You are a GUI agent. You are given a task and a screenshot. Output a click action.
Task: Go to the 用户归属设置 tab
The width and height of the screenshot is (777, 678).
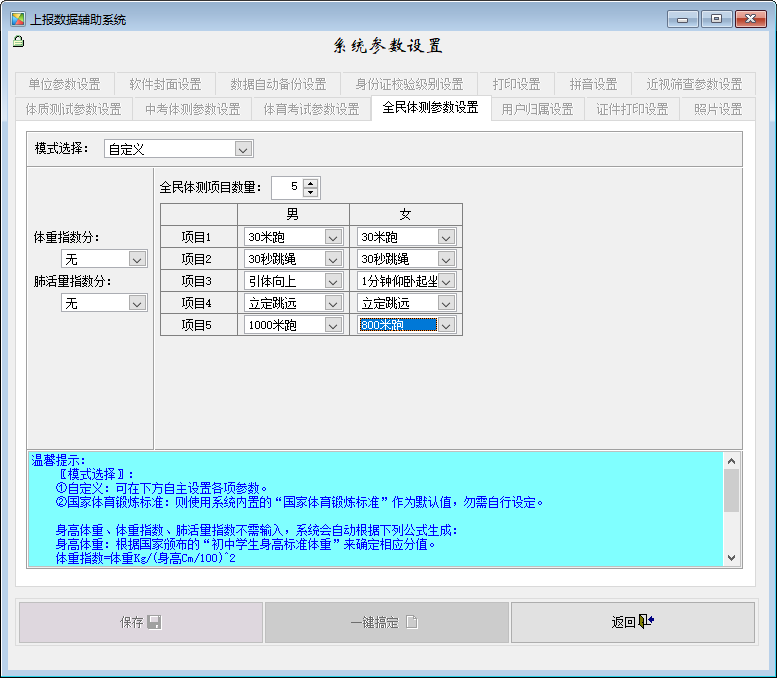[537, 109]
